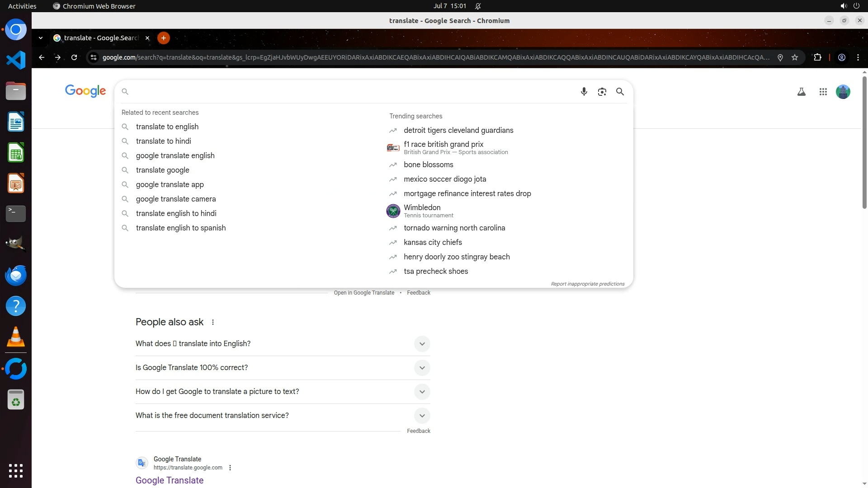This screenshot has width=868, height=488.
Task: Expand 'Is Google Translate 100% correct?' question
Action: click(421, 368)
